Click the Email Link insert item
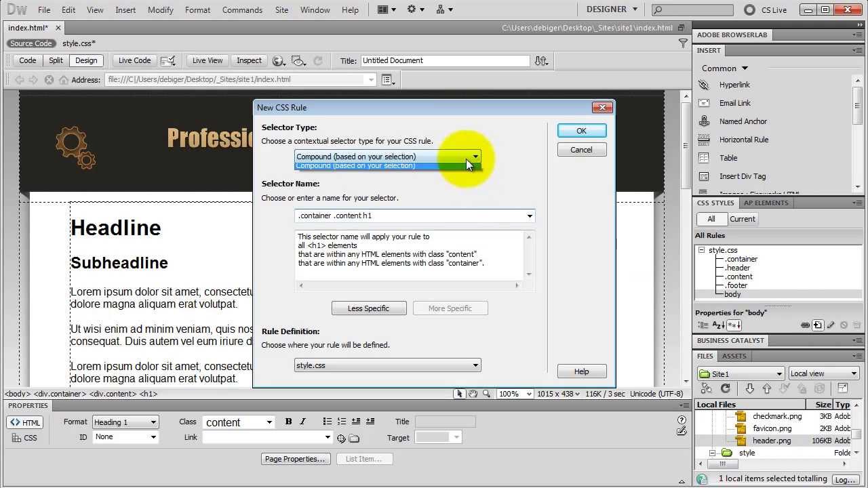 point(735,103)
